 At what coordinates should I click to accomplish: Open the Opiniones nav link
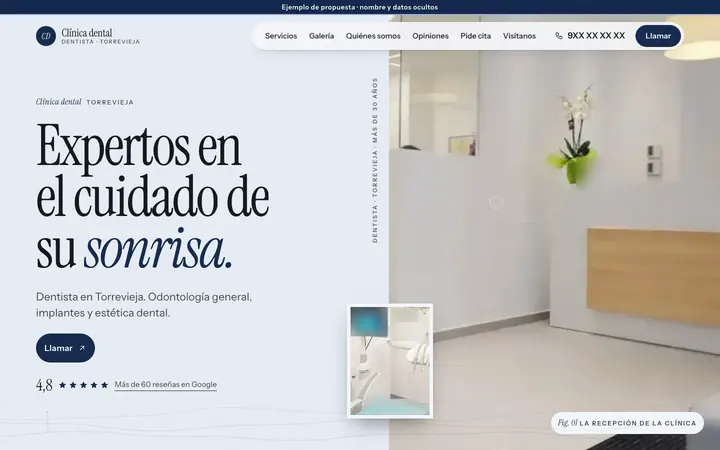click(430, 36)
